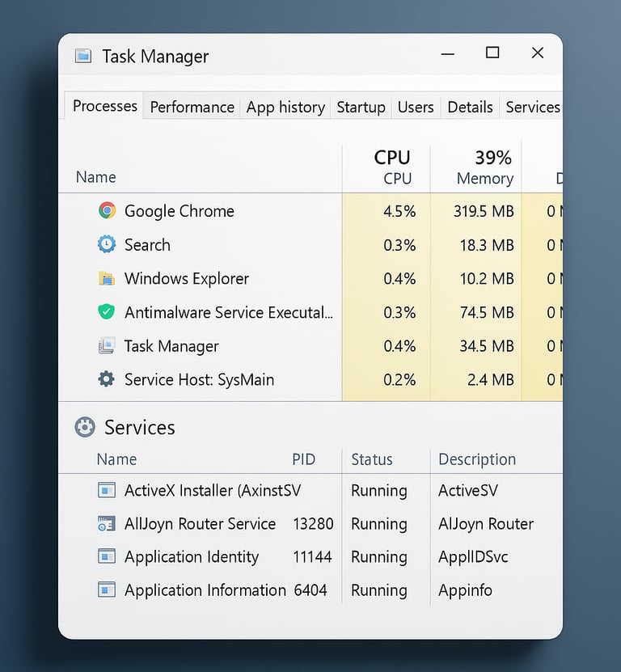Sort processes by Name column header

click(96, 177)
